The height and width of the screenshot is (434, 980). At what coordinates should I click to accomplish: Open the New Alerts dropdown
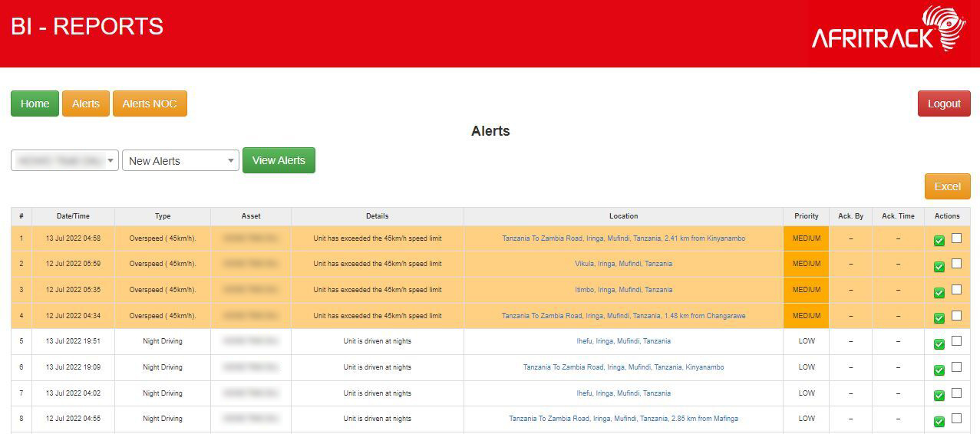coord(180,160)
